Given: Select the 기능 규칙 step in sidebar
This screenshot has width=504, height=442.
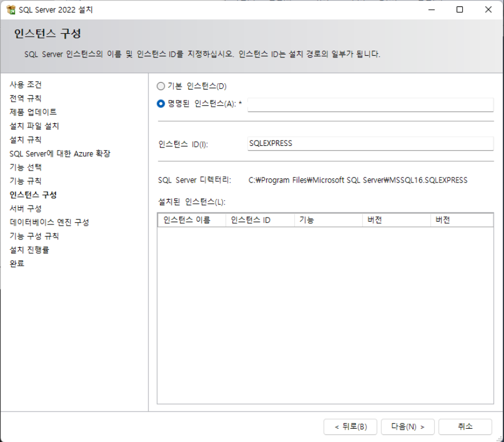Looking at the screenshot, I should [26, 181].
